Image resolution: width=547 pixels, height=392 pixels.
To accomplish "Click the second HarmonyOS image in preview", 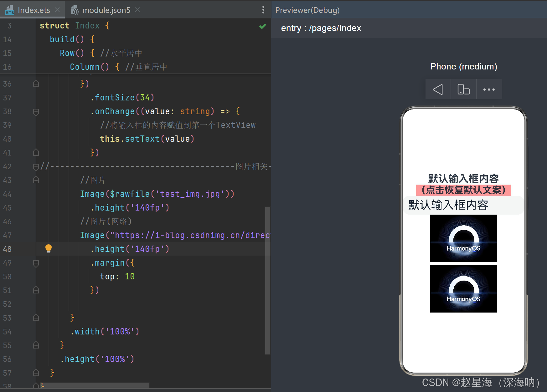I will coord(463,289).
